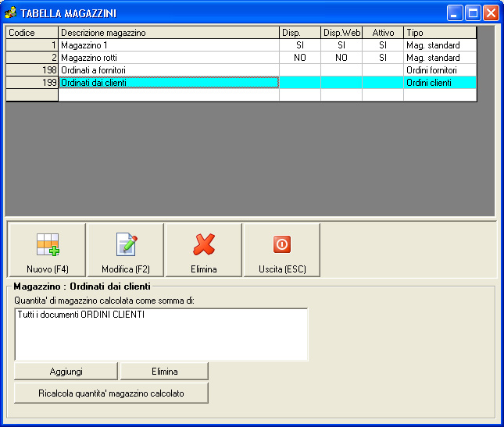Click the Tipo column header
Screen dimensions: 504x427
point(440,33)
